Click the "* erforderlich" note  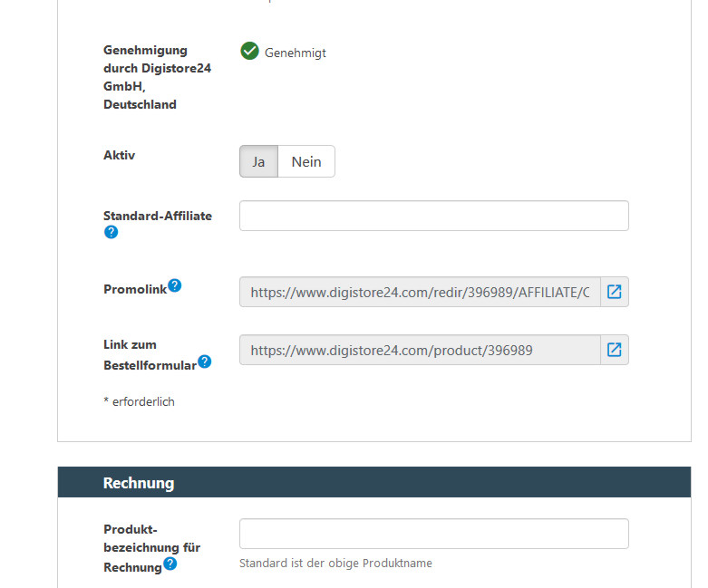pyautogui.click(x=139, y=401)
